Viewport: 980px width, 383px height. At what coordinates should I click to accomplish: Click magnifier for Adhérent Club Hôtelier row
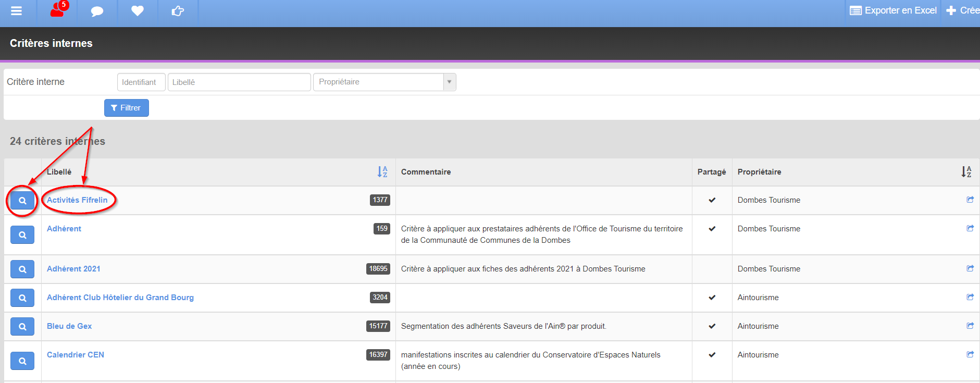pyautogui.click(x=22, y=298)
